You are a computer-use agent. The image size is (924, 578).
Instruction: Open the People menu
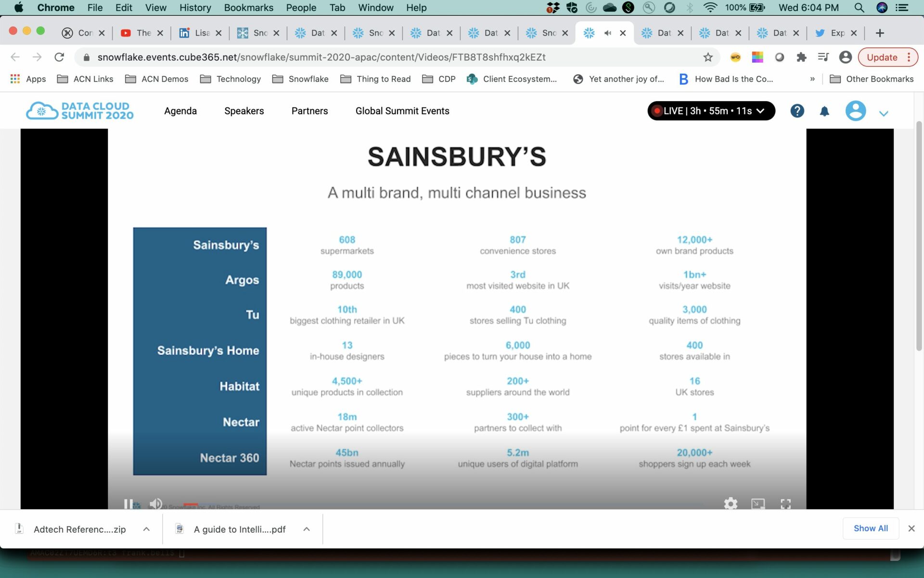(x=301, y=8)
